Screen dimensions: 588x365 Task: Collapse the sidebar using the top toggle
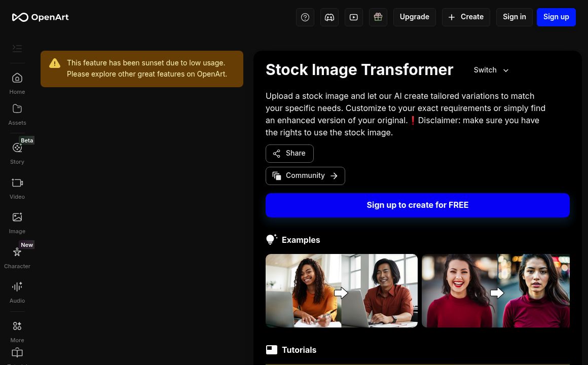(17, 48)
